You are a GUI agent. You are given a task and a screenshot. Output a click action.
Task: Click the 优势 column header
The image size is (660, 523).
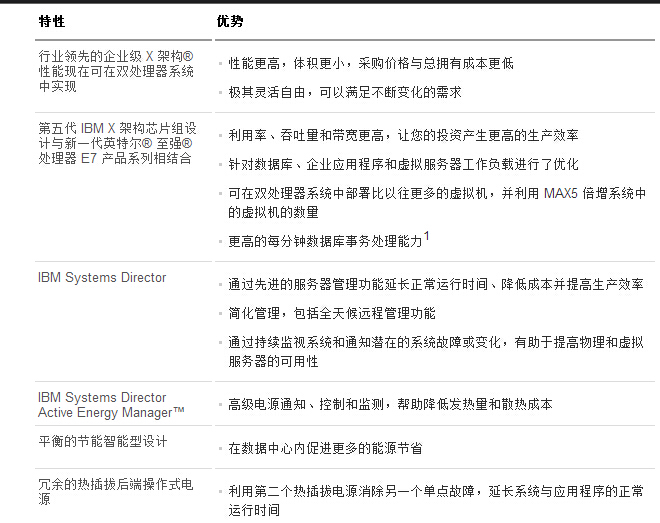point(230,21)
